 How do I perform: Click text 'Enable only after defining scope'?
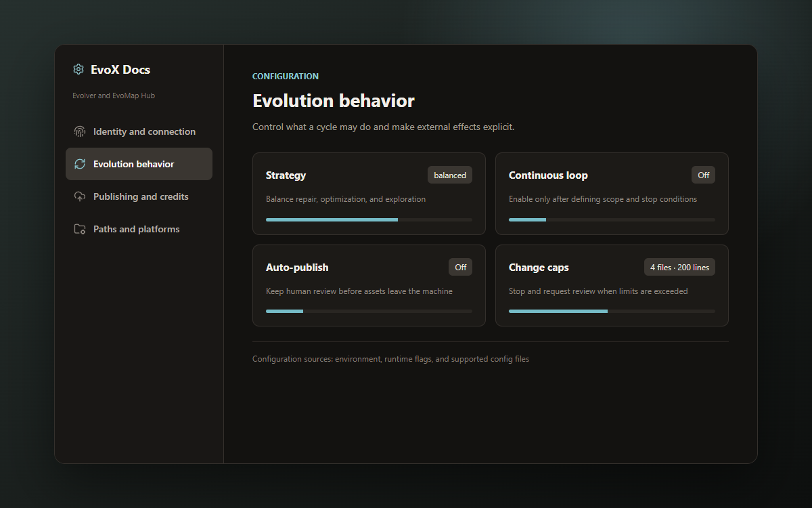click(x=568, y=199)
